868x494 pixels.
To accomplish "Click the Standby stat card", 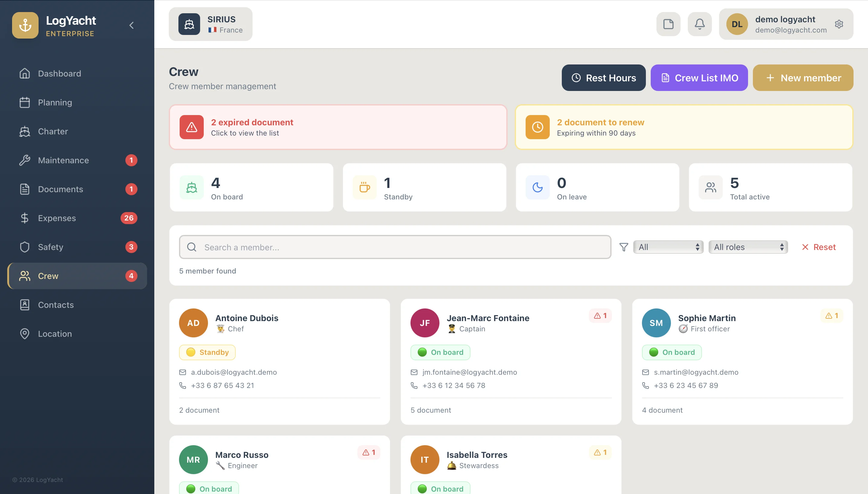I will pos(424,187).
